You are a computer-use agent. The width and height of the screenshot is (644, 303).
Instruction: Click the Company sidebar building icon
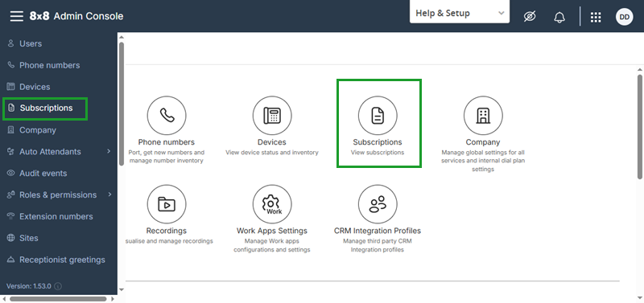11,130
